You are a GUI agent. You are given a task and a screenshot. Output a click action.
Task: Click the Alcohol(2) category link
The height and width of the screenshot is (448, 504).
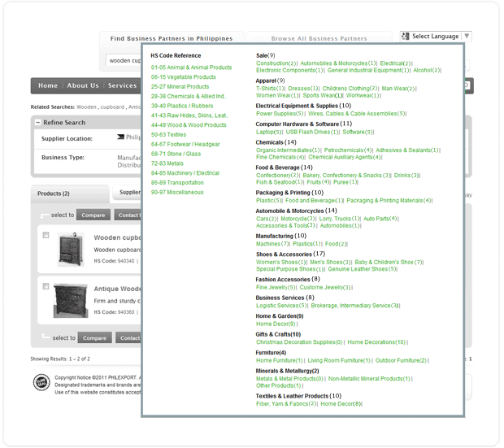tap(427, 70)
